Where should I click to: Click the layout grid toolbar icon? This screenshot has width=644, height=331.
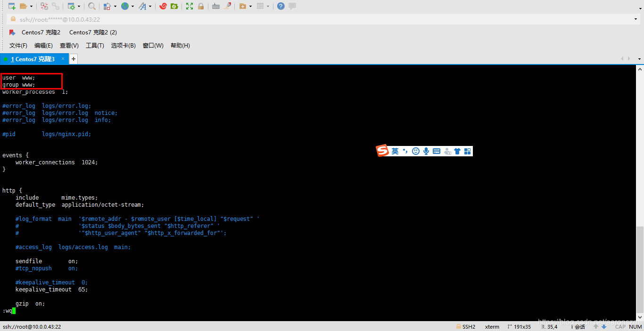[260, 6]
